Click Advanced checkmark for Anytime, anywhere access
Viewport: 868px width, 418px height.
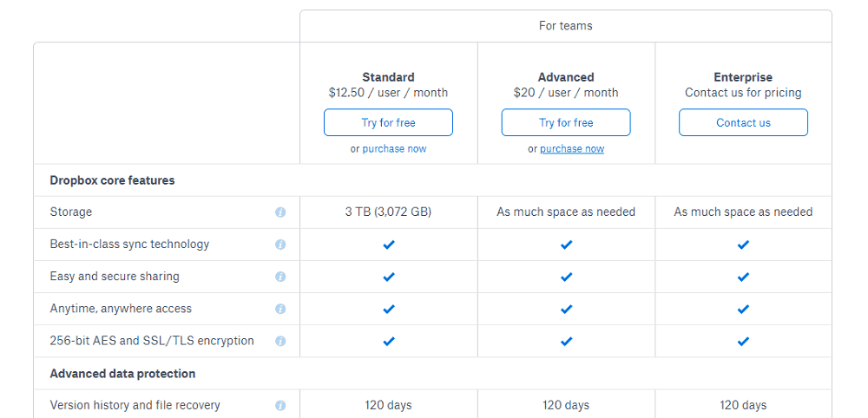[566, 309]
